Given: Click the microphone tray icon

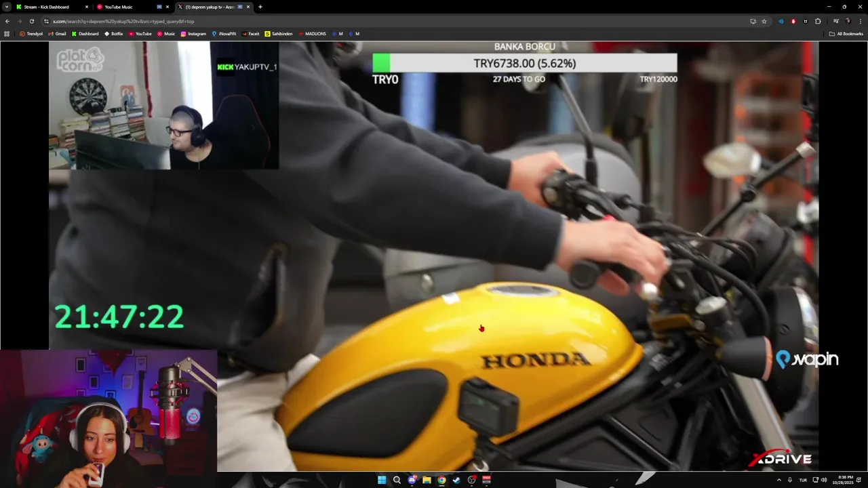Looking at the screenshot, I should pos(790,480).
